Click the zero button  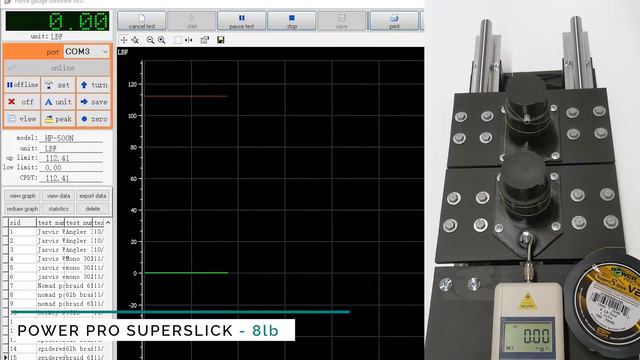coord(93,119)
